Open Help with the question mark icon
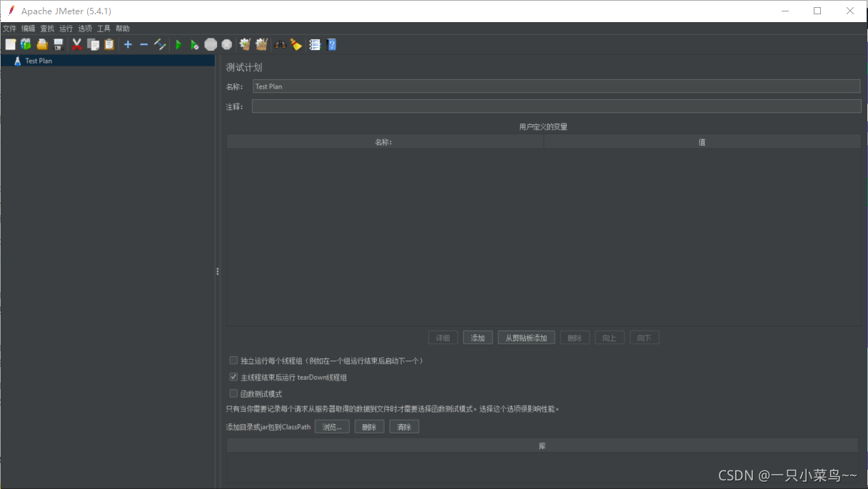This screenshot has width=868, height=489. pyautogui.click(x=331, y=44)
